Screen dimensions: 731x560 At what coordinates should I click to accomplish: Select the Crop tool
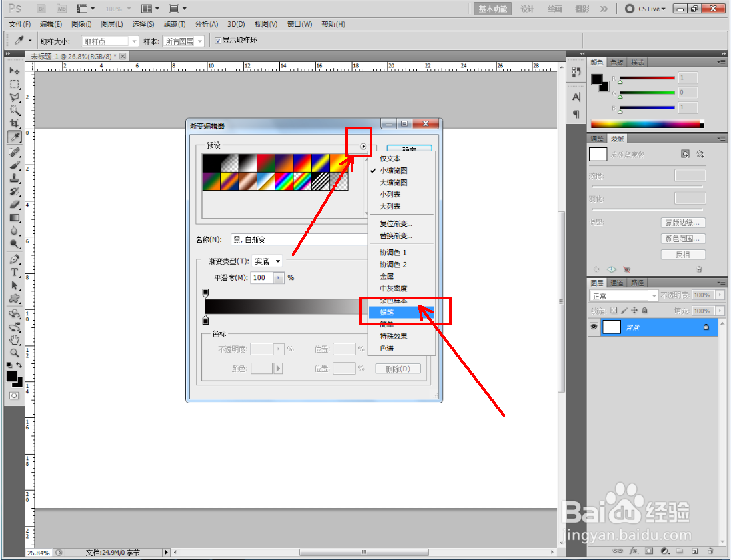tap(15, 123)
